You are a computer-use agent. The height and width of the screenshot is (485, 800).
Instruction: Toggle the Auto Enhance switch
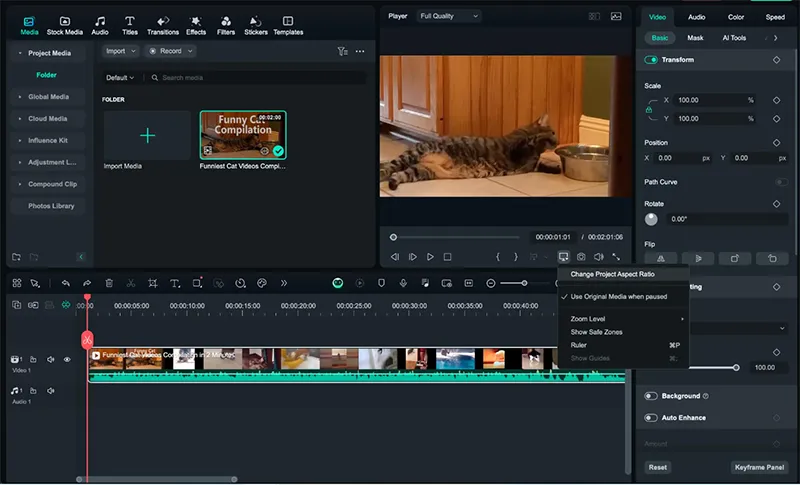click(x=651, y=418)
